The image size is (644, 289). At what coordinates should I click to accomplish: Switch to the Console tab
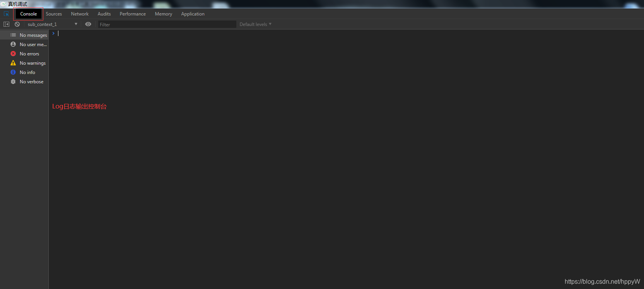[29, 14]
